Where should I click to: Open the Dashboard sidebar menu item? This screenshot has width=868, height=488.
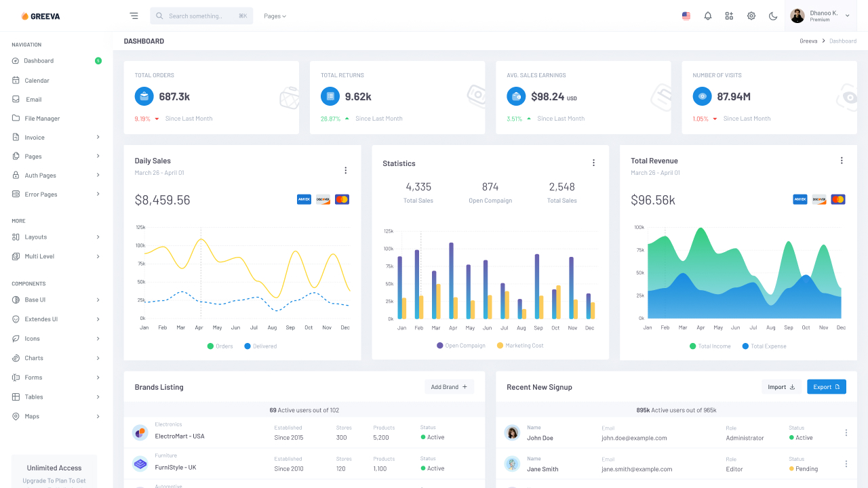point(37,61)
